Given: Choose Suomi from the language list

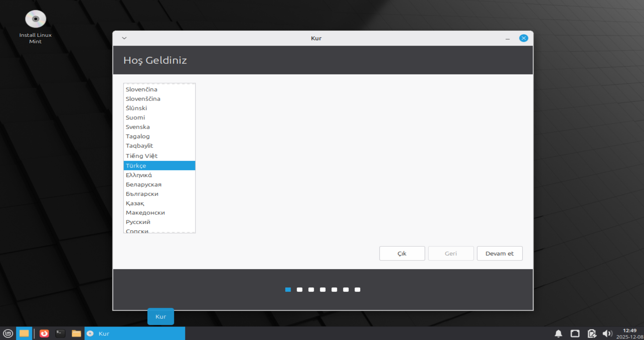Looking at the screenshot, I should coord(135,118).
